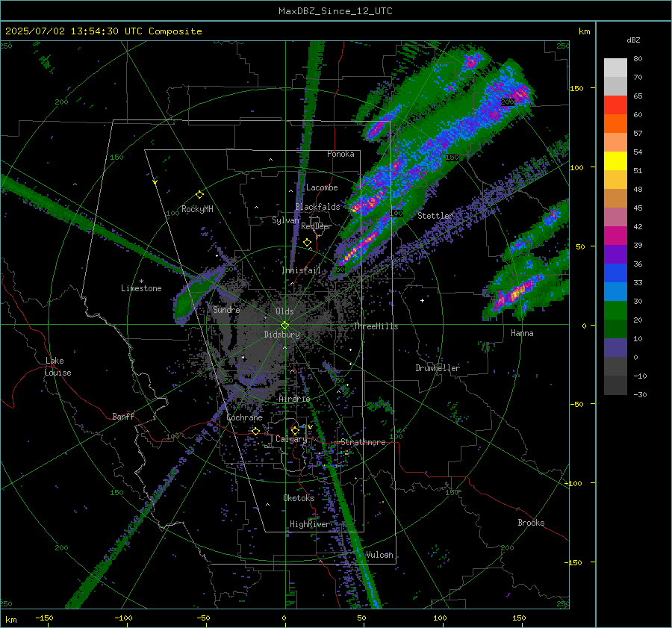Viewport: 672px width, 628px height.
Task: Click the Cochrane city label
Action: tap(244, 417)
